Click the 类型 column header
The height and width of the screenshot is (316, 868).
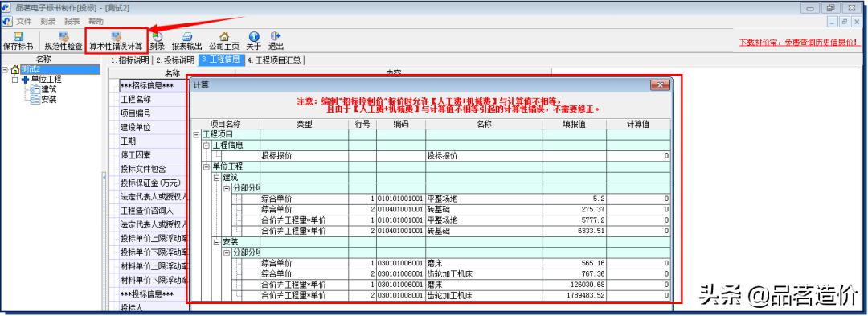[304, 124]
